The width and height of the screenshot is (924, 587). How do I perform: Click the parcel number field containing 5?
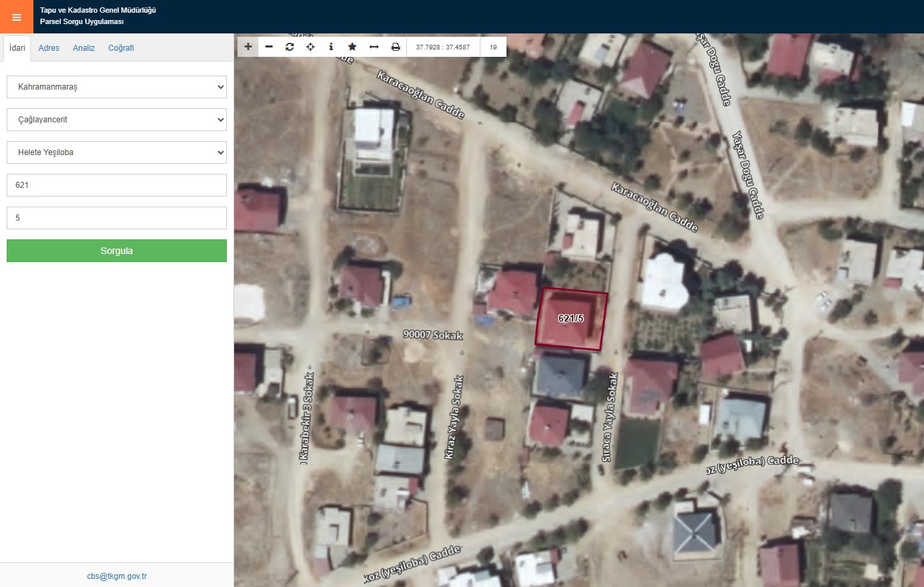point(116,218)
